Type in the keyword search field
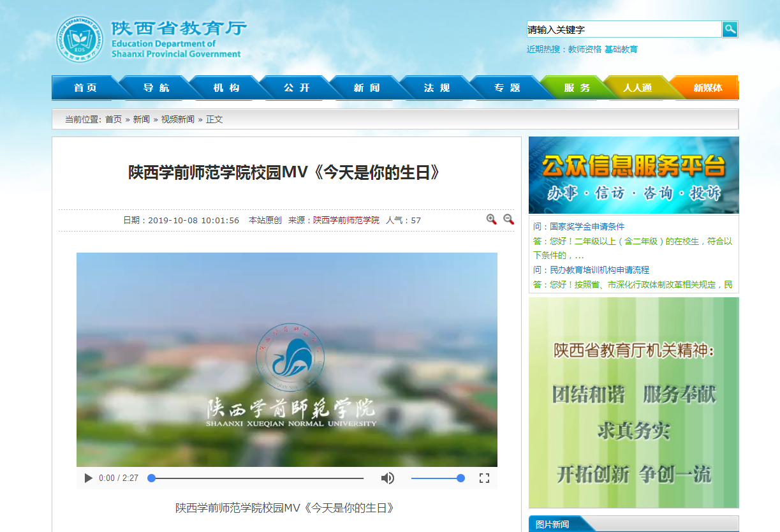Viewport: 780px width, 532px height. 623,29
